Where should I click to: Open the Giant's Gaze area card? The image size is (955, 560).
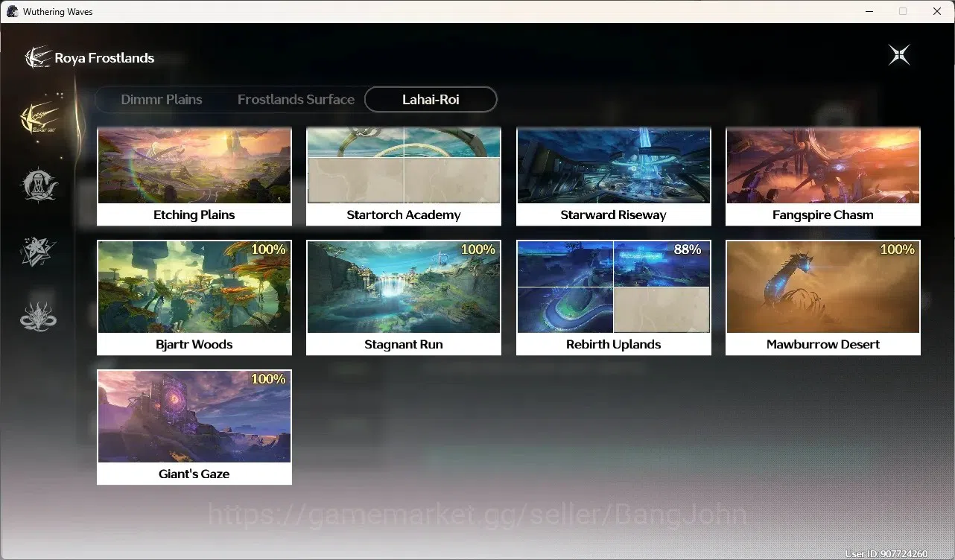pos(194,427)
